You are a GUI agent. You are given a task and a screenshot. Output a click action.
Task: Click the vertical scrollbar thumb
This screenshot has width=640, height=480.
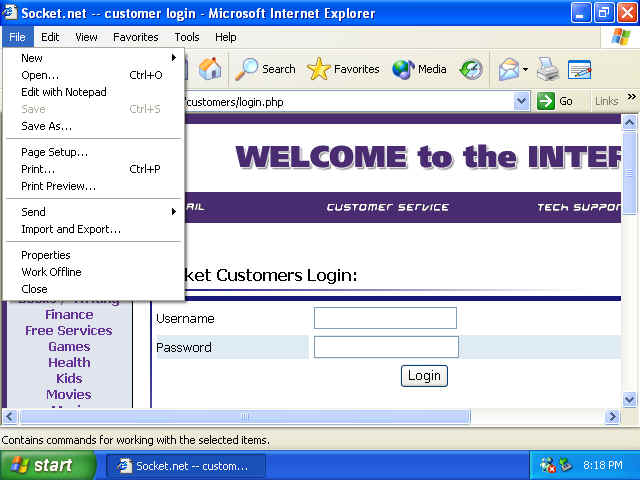coord(629,172)
